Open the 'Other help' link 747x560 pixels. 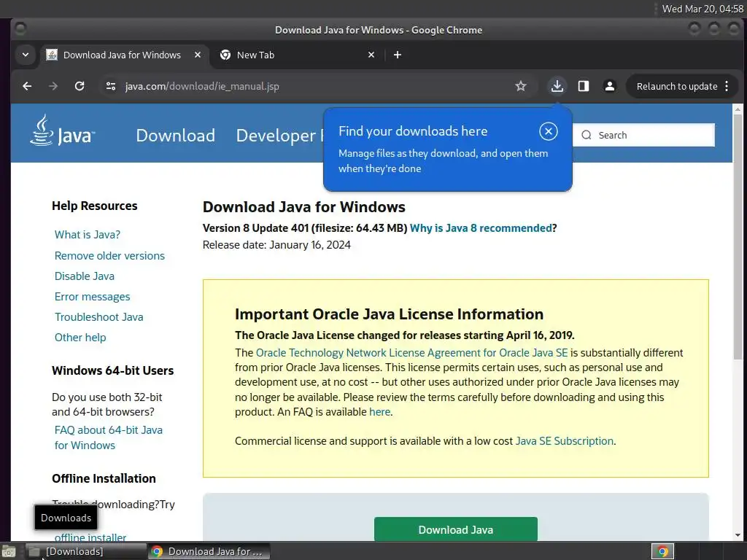(80, 338)
